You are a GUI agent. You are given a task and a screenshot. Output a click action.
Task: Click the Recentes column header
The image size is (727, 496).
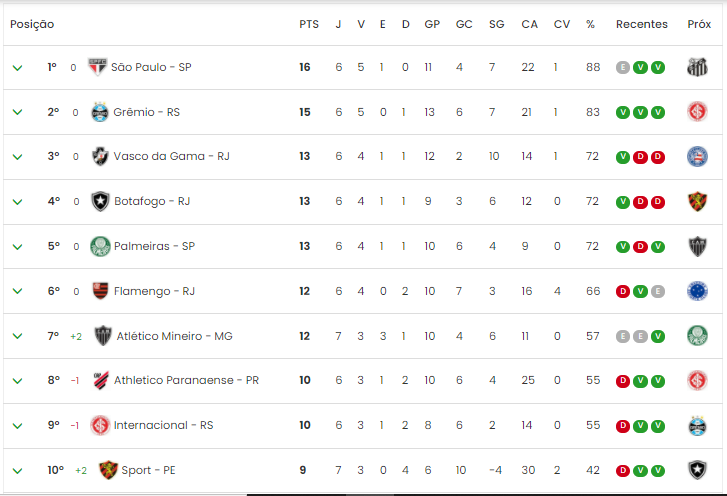click(x=642, y=24)
